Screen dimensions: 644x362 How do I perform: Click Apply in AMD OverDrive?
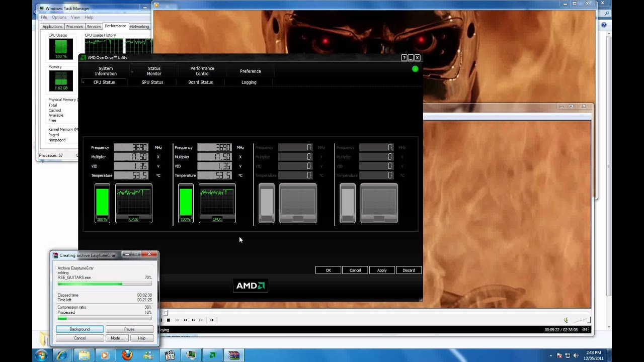tap(382, 270)
